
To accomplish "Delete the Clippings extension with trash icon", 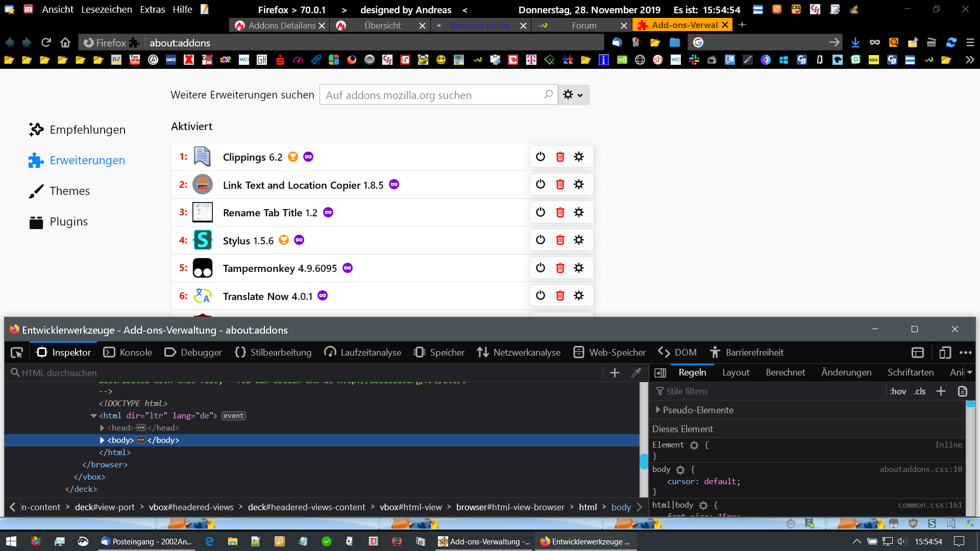I will pos(560,157).
